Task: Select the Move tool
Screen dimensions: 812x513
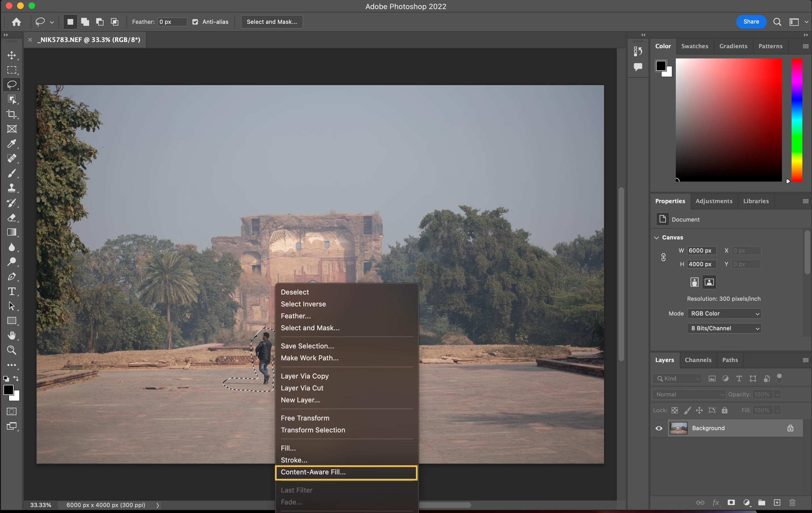Action: pyautogui.click(x=12, y=55)
